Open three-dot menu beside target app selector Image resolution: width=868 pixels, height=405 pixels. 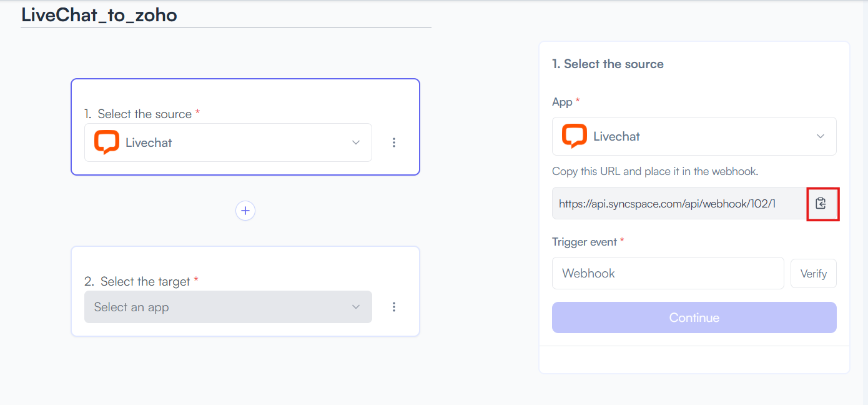tap(394, 307)
